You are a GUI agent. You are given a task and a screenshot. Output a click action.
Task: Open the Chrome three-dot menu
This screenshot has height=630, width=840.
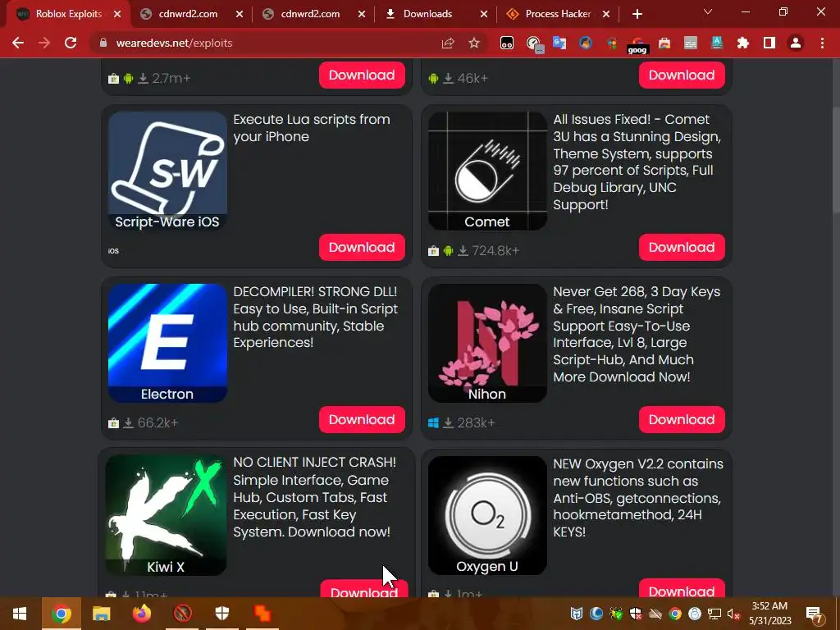point(822,43)
